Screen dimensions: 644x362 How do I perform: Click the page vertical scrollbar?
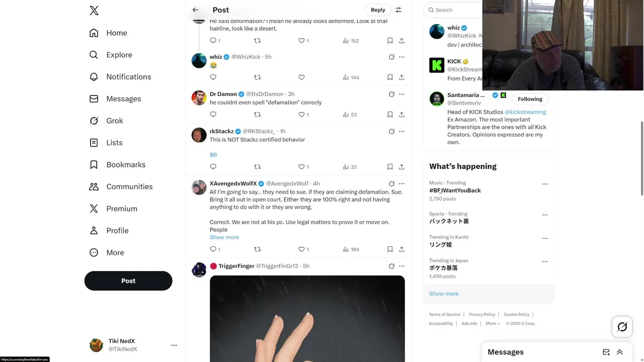(x=641, y=158)
